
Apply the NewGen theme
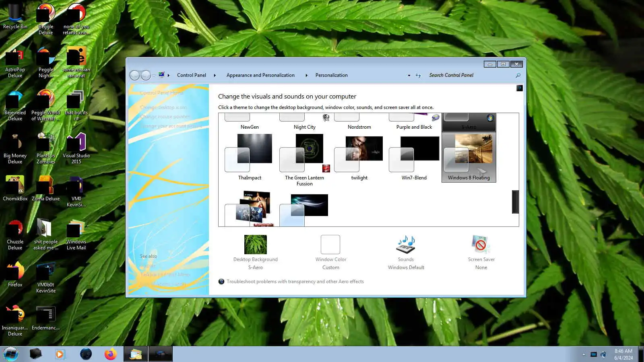[250, 122]
